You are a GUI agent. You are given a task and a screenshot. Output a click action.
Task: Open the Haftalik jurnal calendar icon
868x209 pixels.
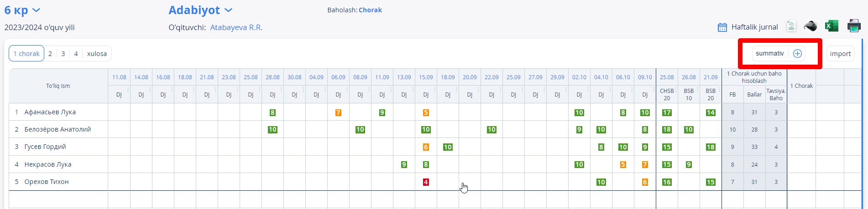(x=722, y=27)
